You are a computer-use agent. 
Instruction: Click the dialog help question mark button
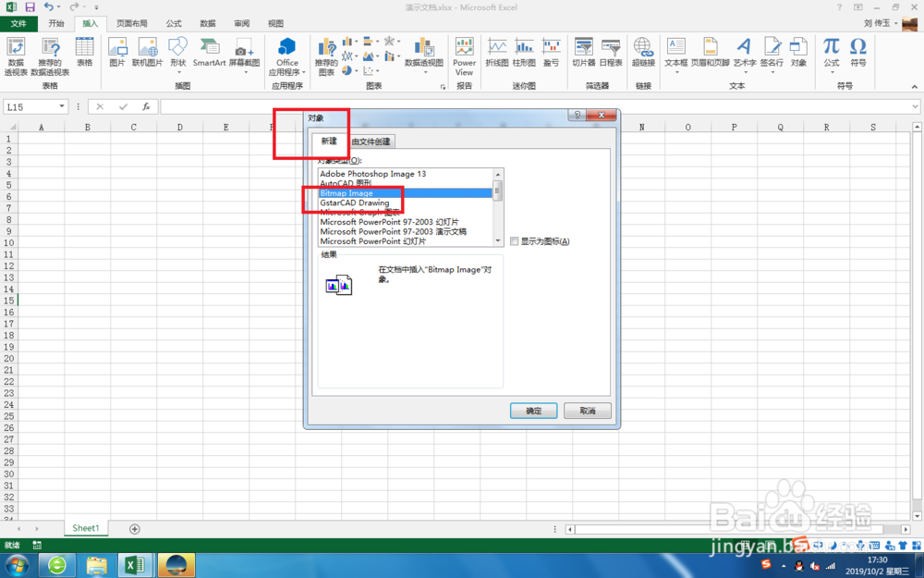click(577, 115)
